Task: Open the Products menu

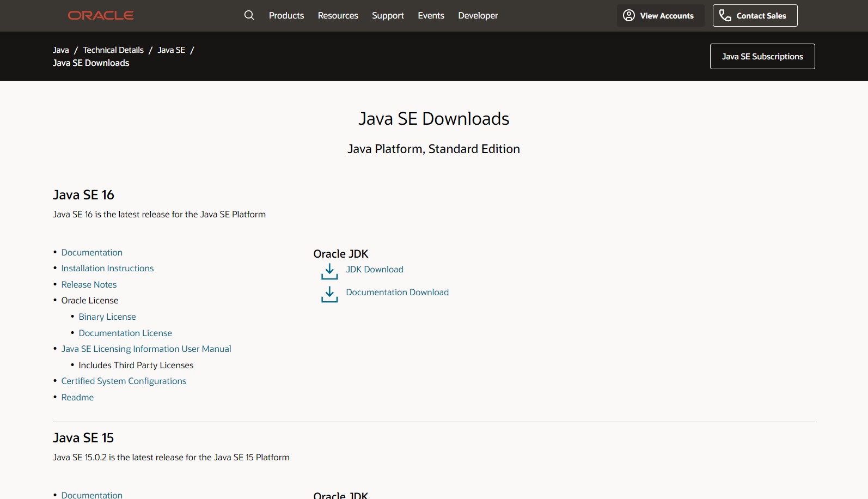Action: point(286,15)
